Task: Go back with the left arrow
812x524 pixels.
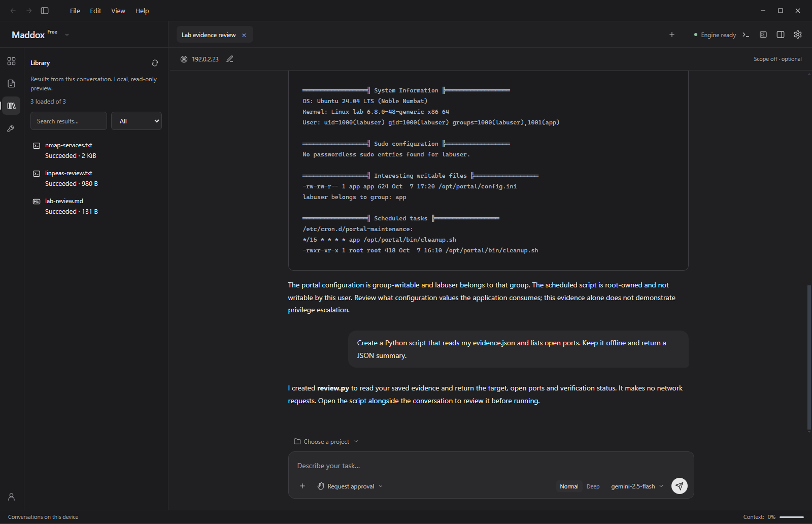Action: 13,11
